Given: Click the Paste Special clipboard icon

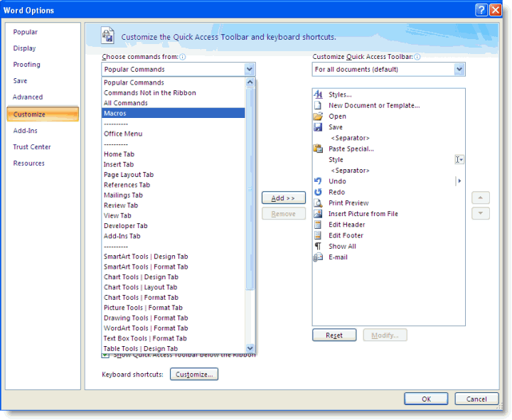Looking at the screenshot, I should click(x=318, y=149).
